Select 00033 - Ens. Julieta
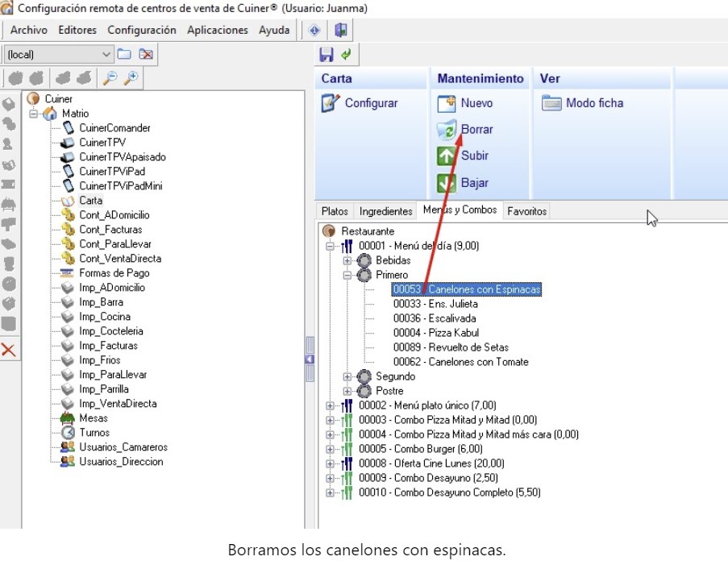This screenshot has width=728, height=569. click(435, 304)
